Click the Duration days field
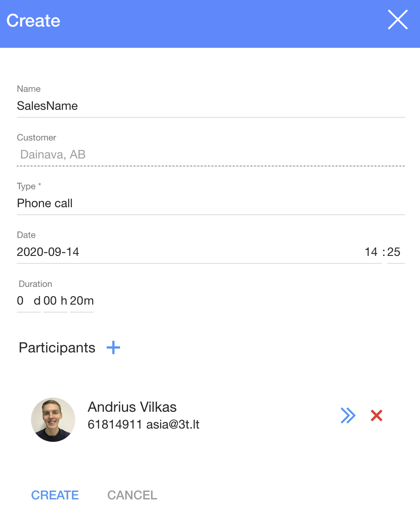The width and height of the screenshot is (420, 518). [23, 301]
